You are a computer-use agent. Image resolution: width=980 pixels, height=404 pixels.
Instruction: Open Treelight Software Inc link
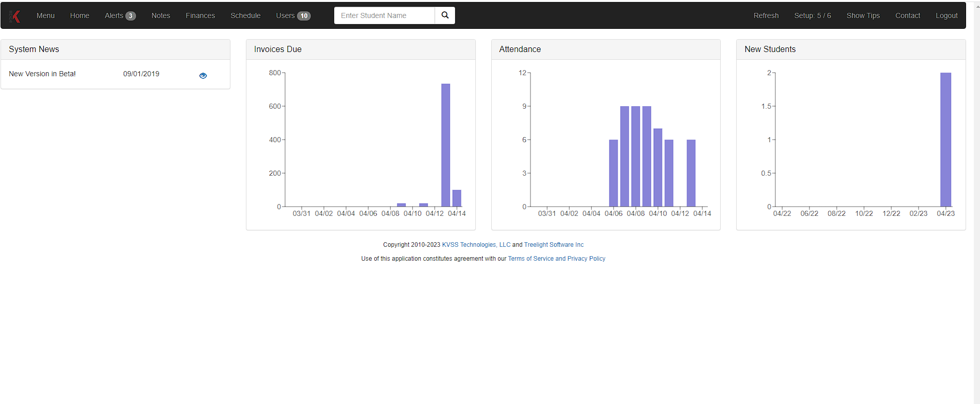pyautogui.click(x=554, y=245)
